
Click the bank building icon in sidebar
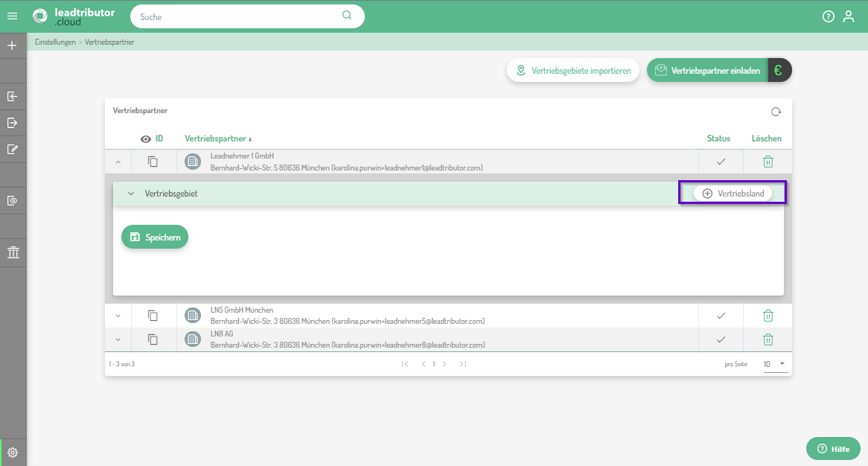point(13,253)
